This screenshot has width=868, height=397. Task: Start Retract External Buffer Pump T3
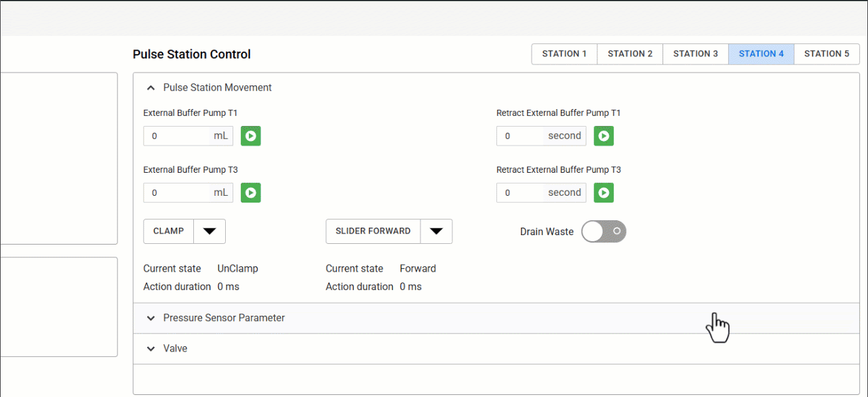604,193
